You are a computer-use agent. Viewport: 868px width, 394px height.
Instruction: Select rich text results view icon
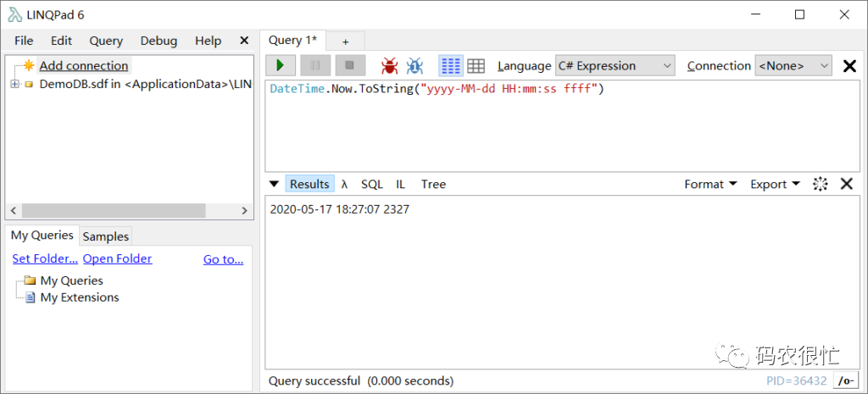pos(451,66)
